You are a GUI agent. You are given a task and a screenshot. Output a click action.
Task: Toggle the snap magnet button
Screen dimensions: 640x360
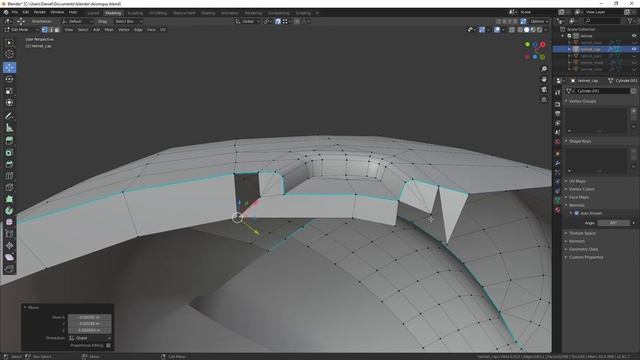point(278,21)
